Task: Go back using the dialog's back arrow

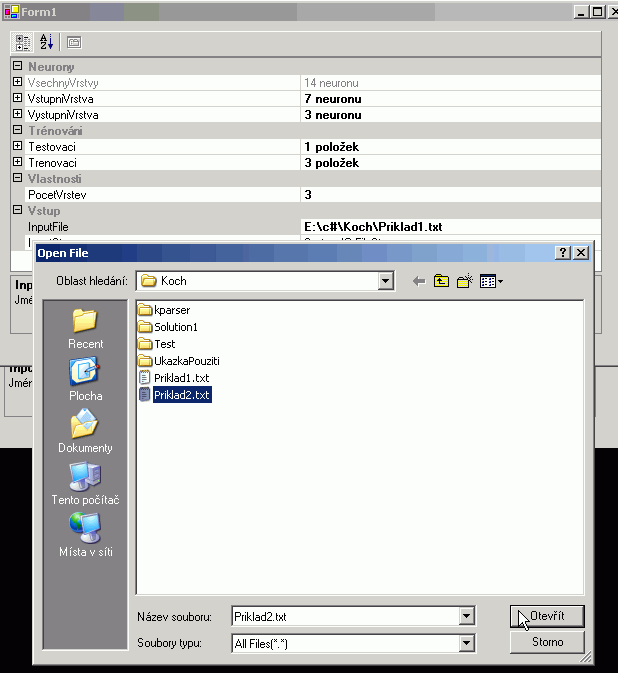Action: [x=419, y=282]
